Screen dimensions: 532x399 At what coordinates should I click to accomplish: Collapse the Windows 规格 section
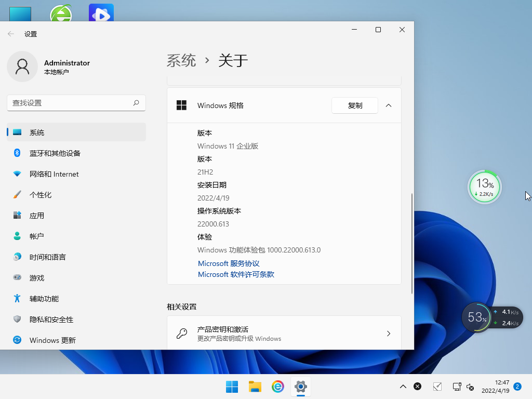[389, 105]
